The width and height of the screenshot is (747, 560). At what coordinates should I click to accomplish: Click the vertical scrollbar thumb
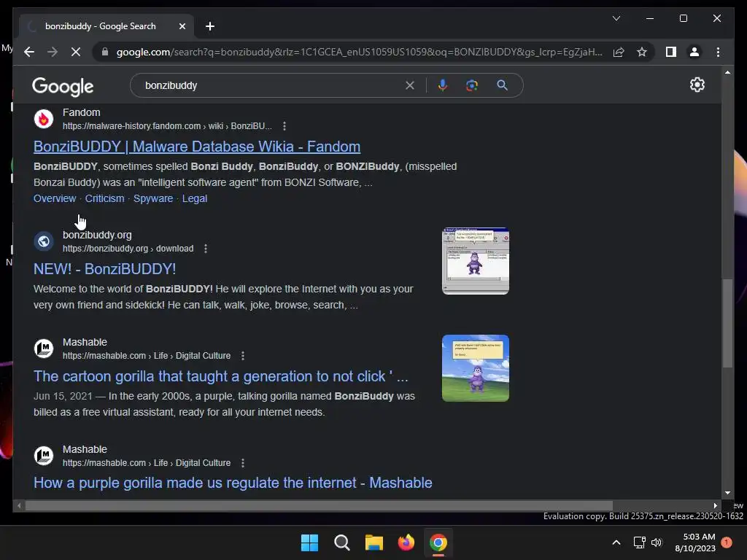click(x=727, y=323)
